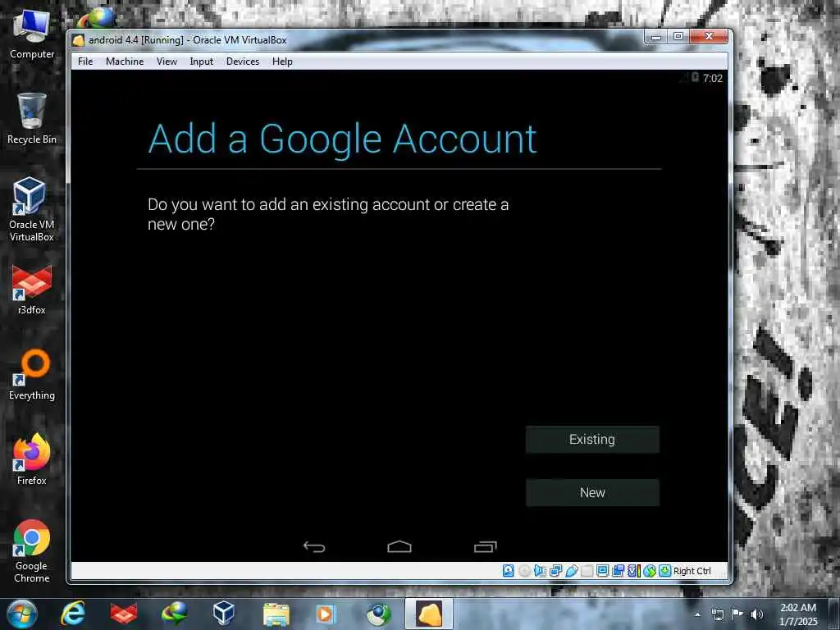Click the 'Add a Google Account' heading

pos(342,139)
